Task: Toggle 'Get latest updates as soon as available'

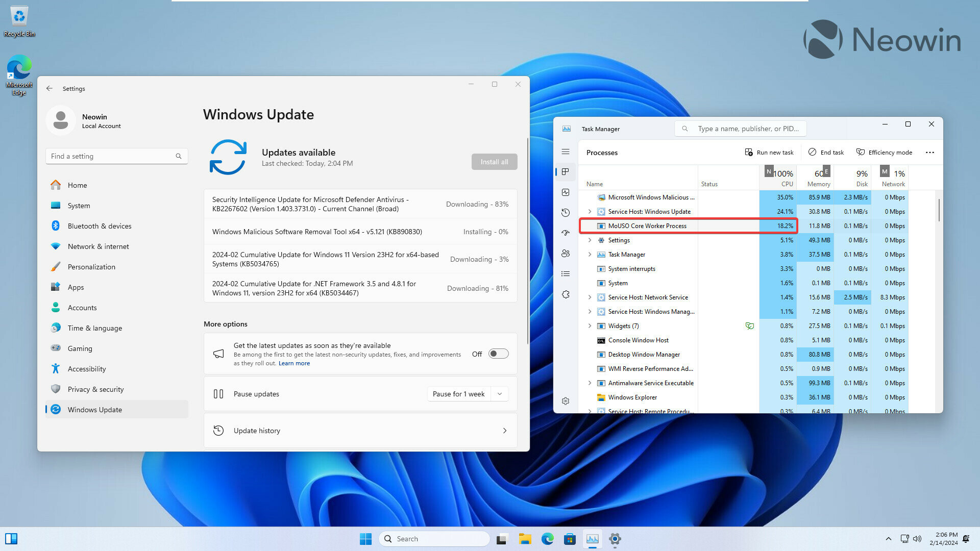Action: [x=497, y=353]
